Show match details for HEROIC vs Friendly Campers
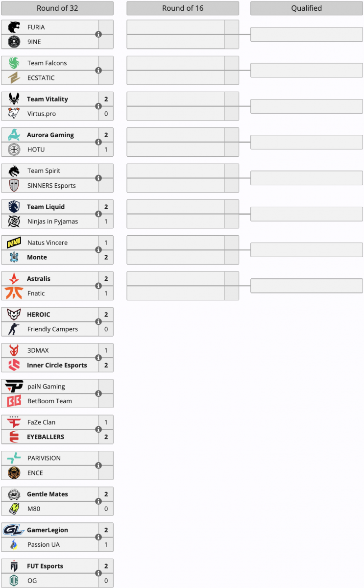Screen dimensions: 364x588 coord(98,322)
